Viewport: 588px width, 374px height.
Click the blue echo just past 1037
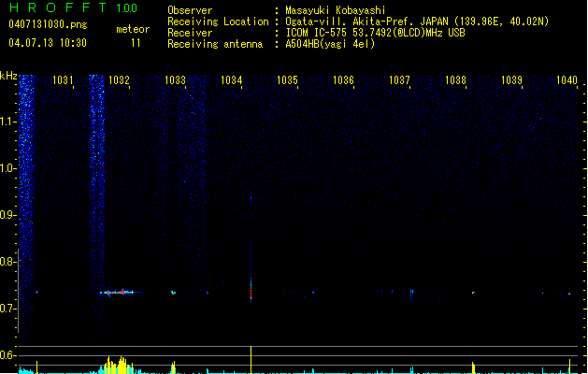[411, 293]
